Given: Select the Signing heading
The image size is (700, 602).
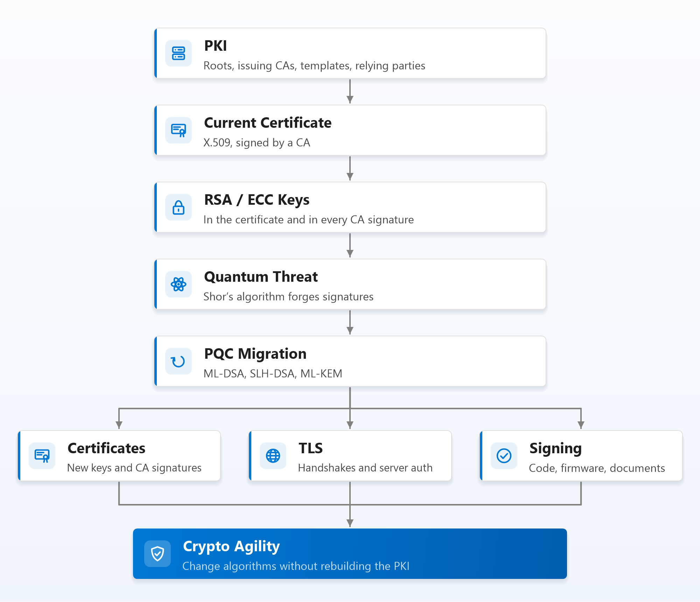Looking at the screenshot, I should 556,449.
